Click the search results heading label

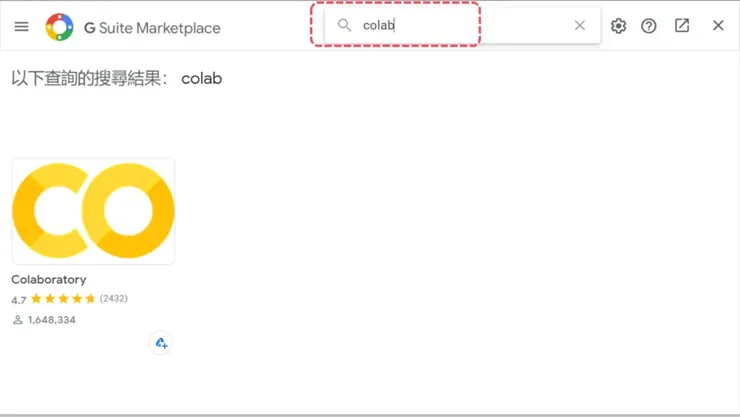[90, 78]
